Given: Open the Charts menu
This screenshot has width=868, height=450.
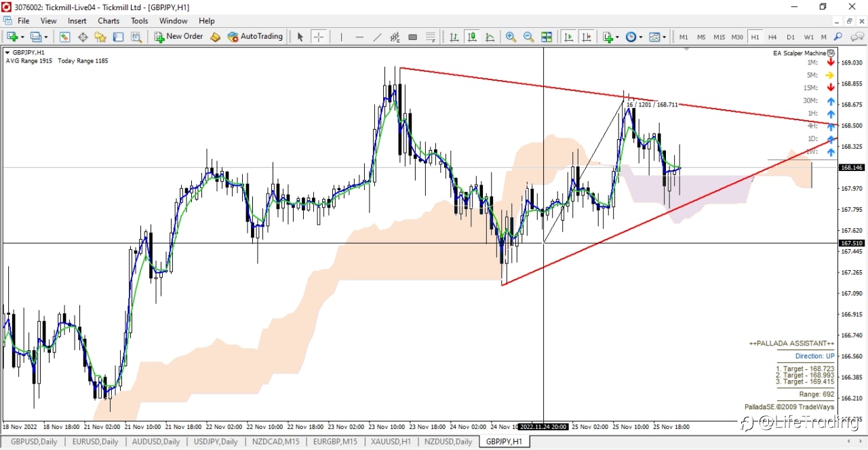Looking at the screenshot, I should pos(108,21).
